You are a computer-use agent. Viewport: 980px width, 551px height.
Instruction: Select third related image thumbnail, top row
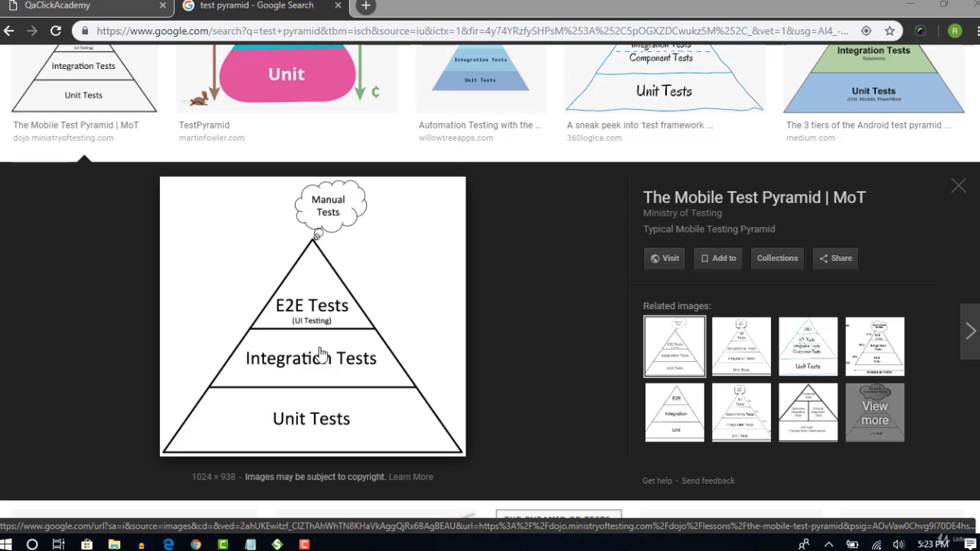click(808, 347)
